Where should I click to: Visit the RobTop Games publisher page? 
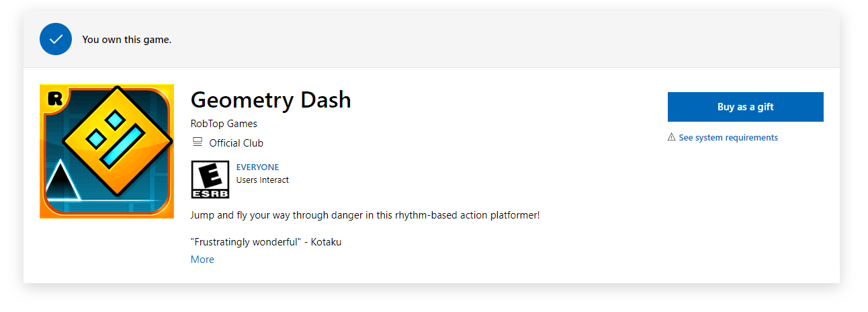click(x=224, y=124)
